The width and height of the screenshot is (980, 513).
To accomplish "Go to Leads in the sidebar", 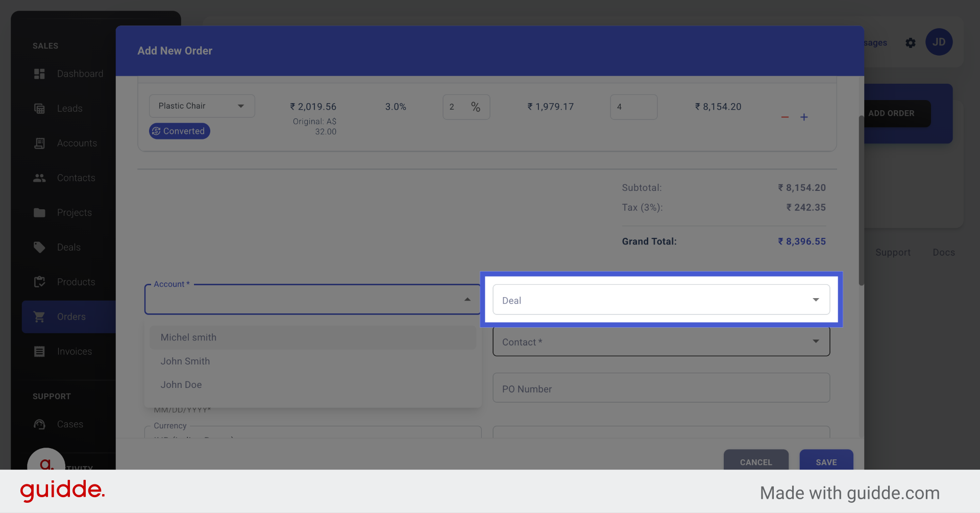I will pos(69,109).
